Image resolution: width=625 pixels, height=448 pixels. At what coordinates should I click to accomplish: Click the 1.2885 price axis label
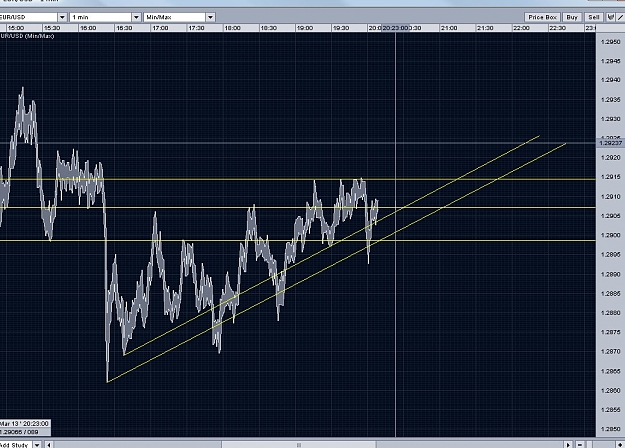coord(611,294)
